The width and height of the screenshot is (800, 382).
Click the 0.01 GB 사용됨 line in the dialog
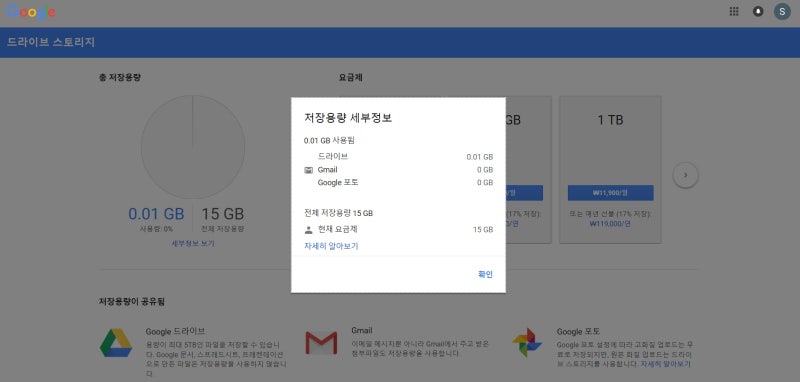[x=329, y=141]
